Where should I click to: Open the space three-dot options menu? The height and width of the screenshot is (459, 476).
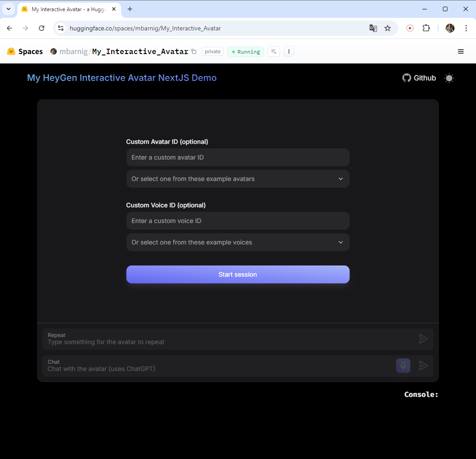(289, 52)
